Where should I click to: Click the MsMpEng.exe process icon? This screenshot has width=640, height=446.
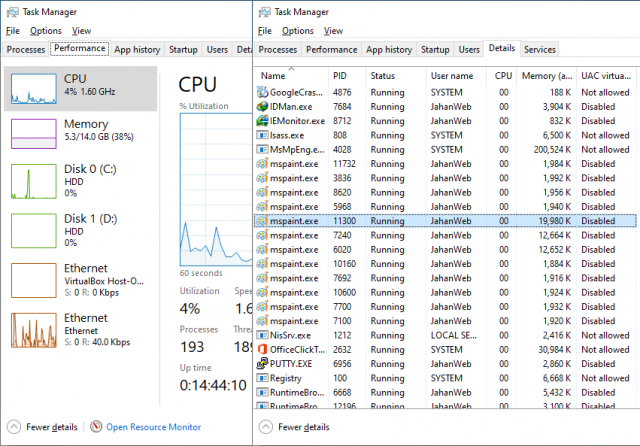pos(262,150)
